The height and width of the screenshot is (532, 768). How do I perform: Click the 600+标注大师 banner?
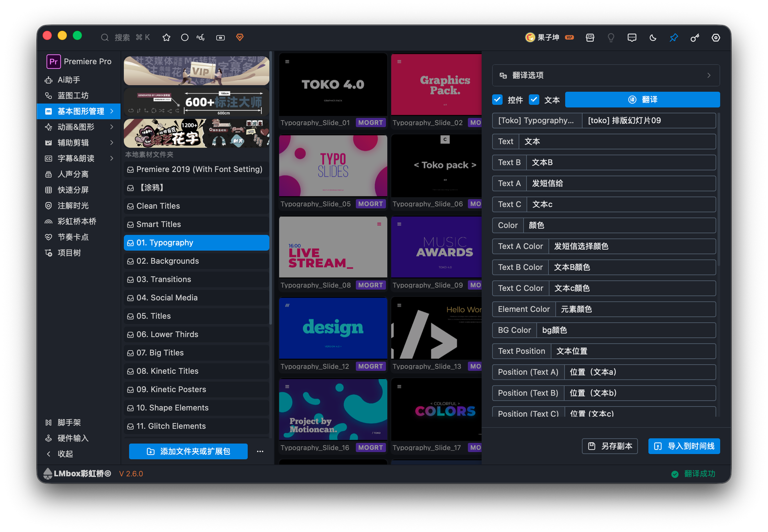[x=196, y=102]
